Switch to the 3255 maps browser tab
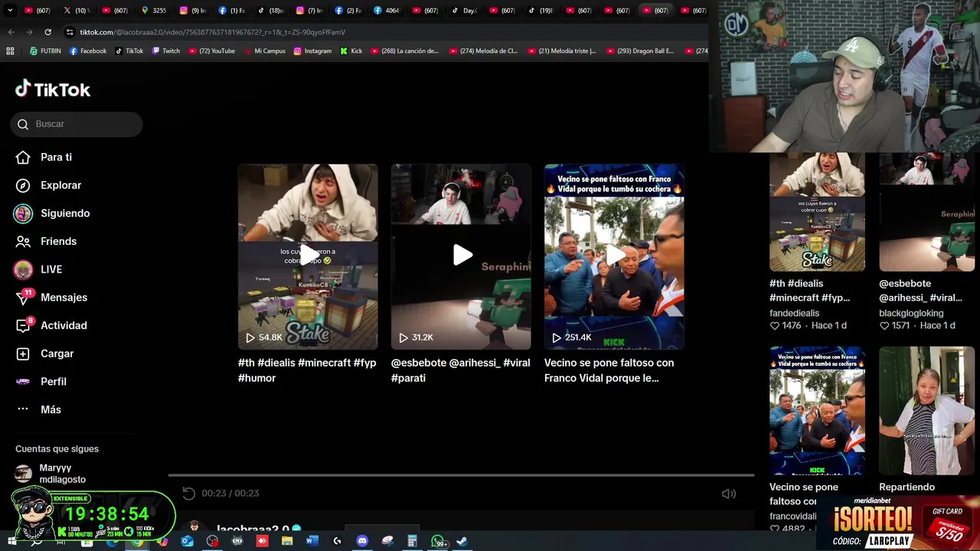The height and width of the screenshot is (551, 980). coord(153,11)
